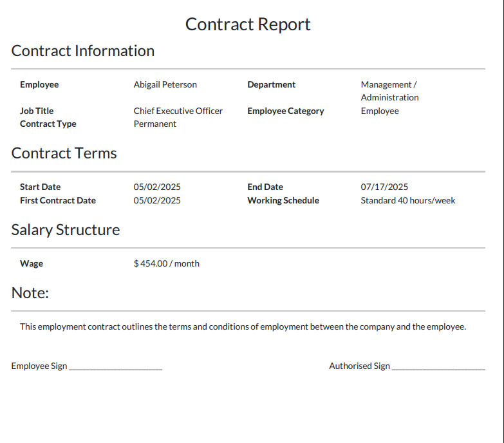Select the Note: heading

tap(30, 293)
